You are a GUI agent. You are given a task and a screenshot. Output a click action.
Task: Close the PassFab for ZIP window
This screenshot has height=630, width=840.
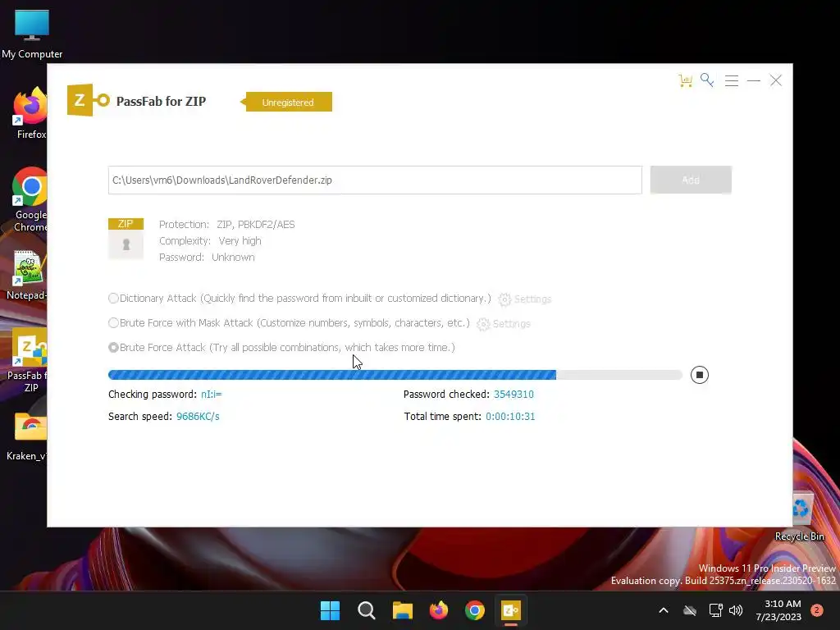(x=776, y=80)
